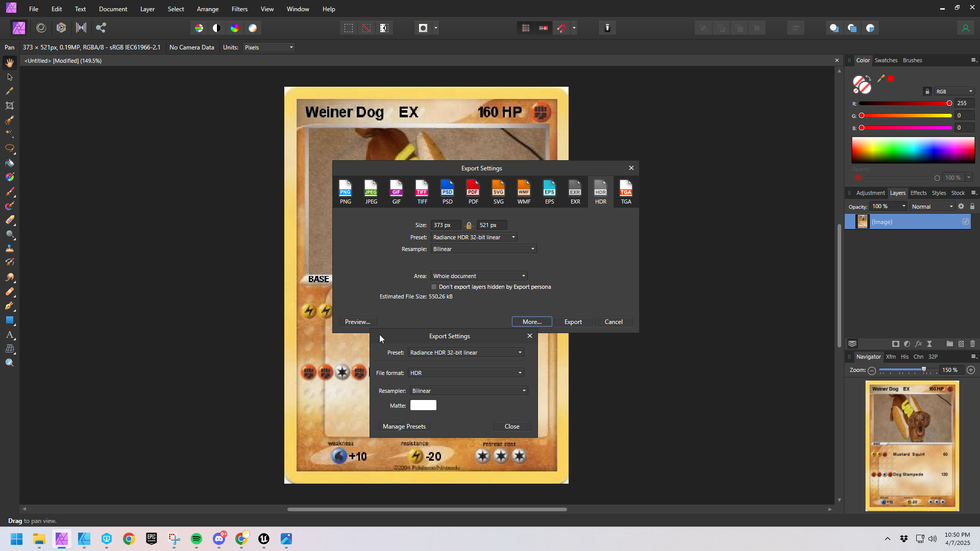Click the More... button
This screenshot has width=980, height=551.
pyautogui.click(x=532, y=322)
